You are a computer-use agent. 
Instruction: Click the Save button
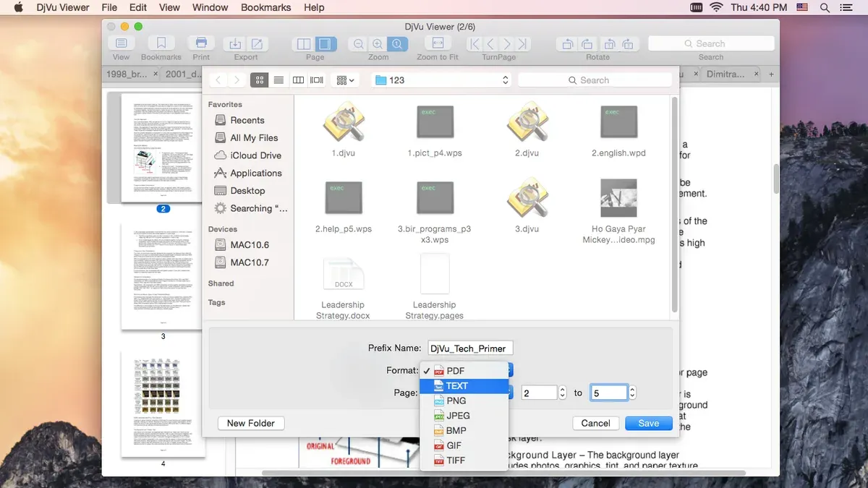point(649,423)
